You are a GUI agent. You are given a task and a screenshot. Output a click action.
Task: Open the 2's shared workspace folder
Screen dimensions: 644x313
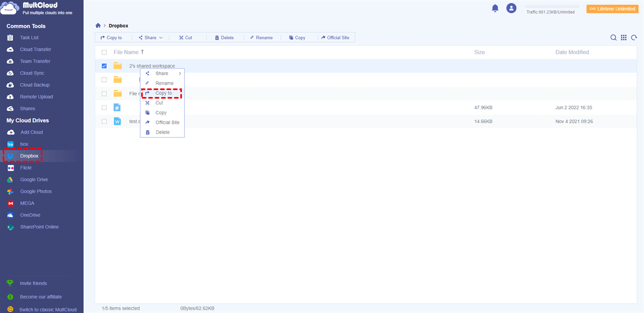click(x=152, y=66)
